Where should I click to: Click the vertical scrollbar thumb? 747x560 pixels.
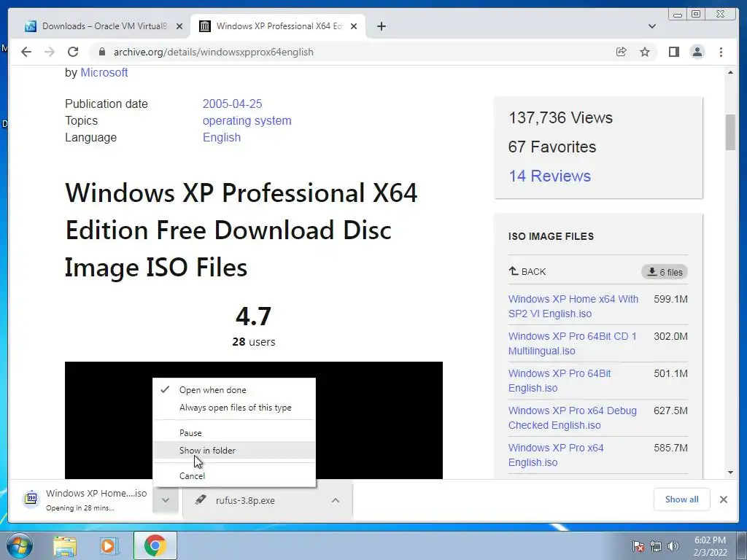pyautogui.click(x=730, y=133)
